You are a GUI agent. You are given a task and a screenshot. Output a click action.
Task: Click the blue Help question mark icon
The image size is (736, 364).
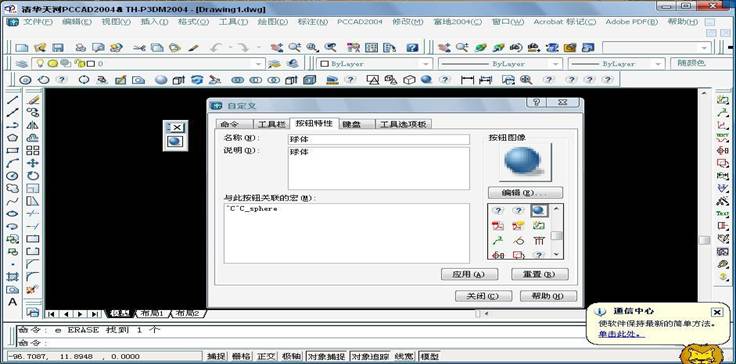click(412, 47)
